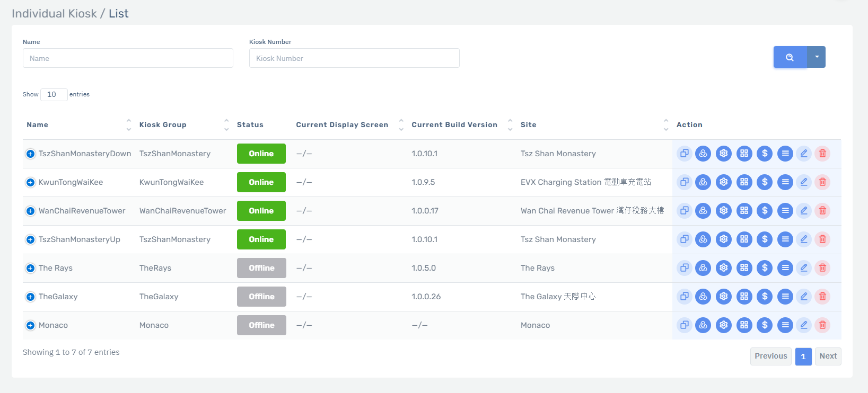Click the show entries count field

point(54,95)
